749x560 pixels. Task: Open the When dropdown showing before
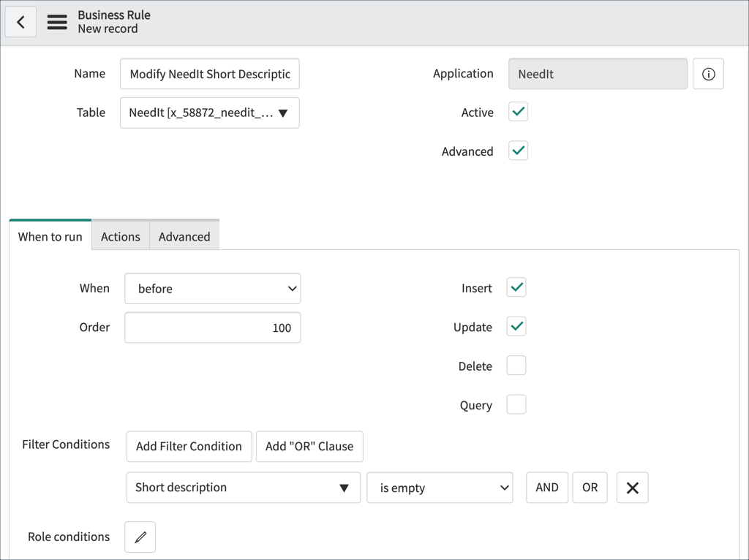click(x=212, y=288)
